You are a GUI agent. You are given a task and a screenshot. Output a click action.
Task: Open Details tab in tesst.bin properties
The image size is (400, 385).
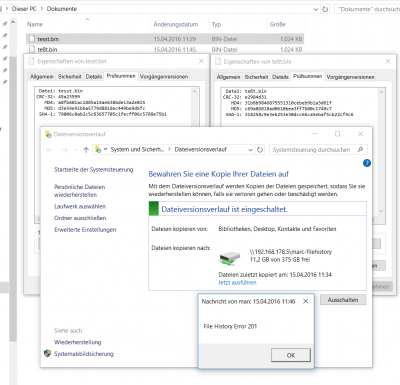(x=94, y=77)
